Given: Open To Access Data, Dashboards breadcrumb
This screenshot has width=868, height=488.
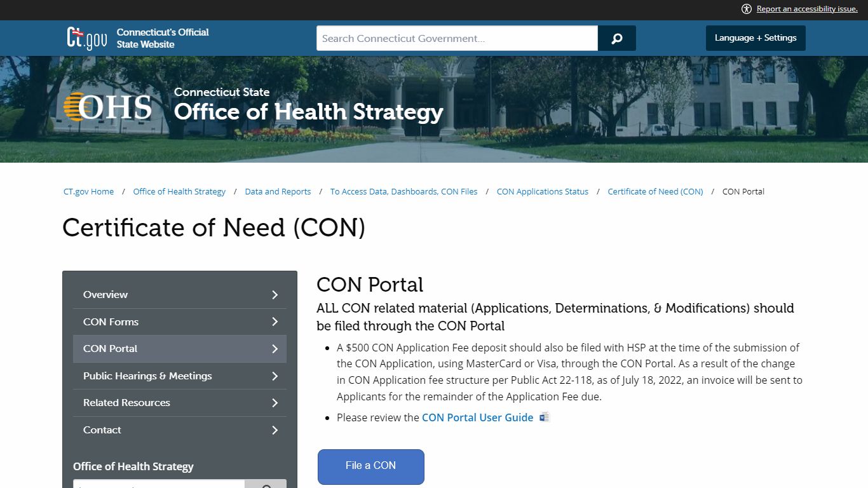Looking at the screenshot, I should (x=404, y=191).
